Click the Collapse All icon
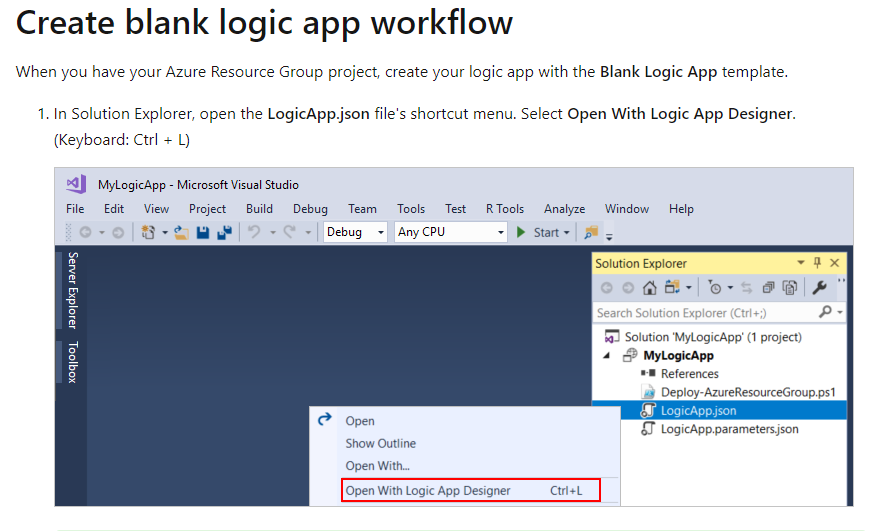The width and height of the screenshot is (882, 531). (768, 288)
